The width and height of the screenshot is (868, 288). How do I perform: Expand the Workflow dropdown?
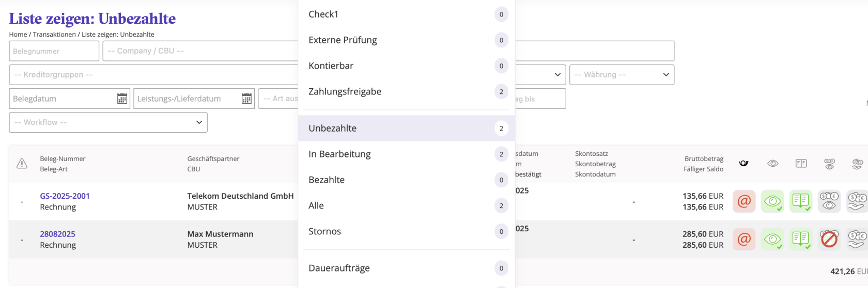(x=108, y=122)
